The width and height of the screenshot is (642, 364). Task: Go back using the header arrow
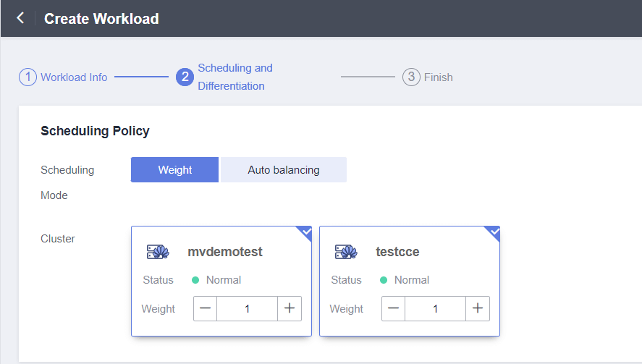[20, 18]
